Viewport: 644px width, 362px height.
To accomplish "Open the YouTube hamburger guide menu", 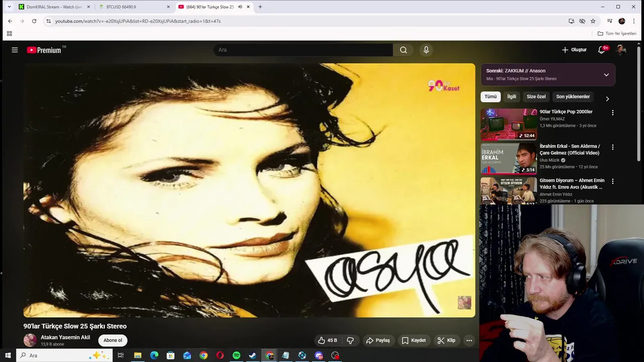I will tap(15, 50).
